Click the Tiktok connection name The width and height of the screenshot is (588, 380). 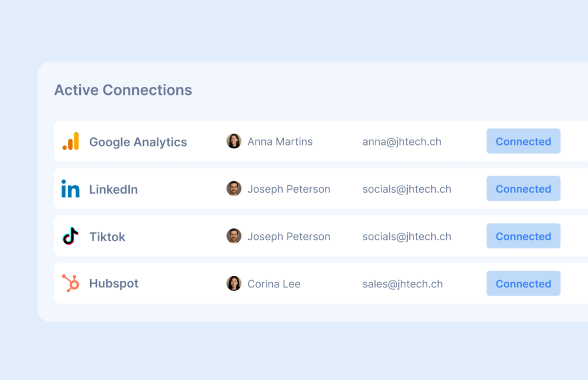pyautogui.click(x=107, y=237)
